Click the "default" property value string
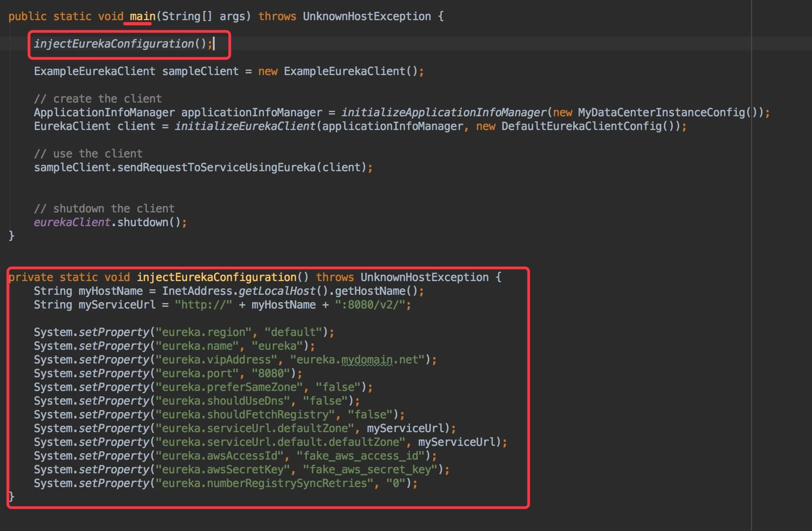Image resolution: width=812 pixels, height=531 pixels. pyautogui.click(x=293, y=332)
